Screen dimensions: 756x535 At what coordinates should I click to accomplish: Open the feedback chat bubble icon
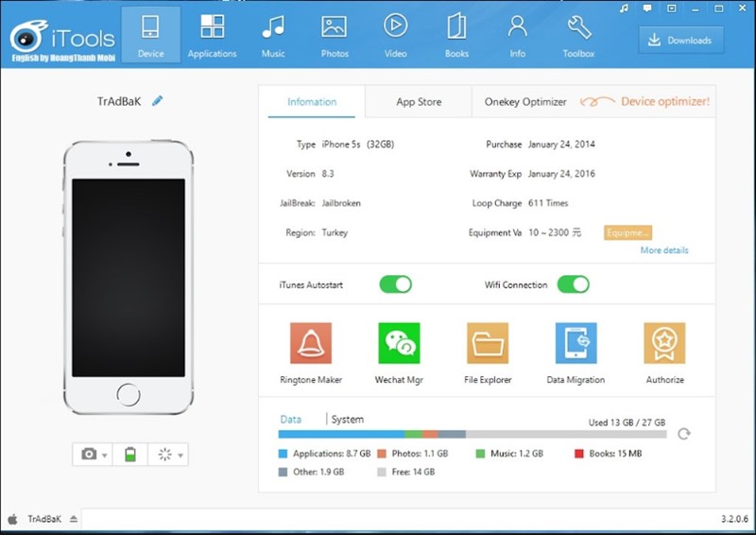(x=647, y=9)
